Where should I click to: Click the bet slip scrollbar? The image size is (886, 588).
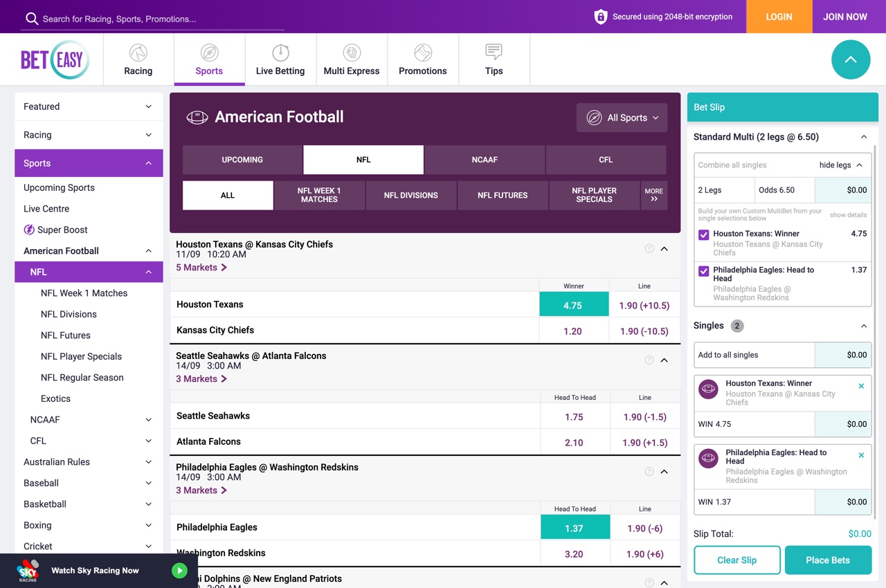coord(876,332)
